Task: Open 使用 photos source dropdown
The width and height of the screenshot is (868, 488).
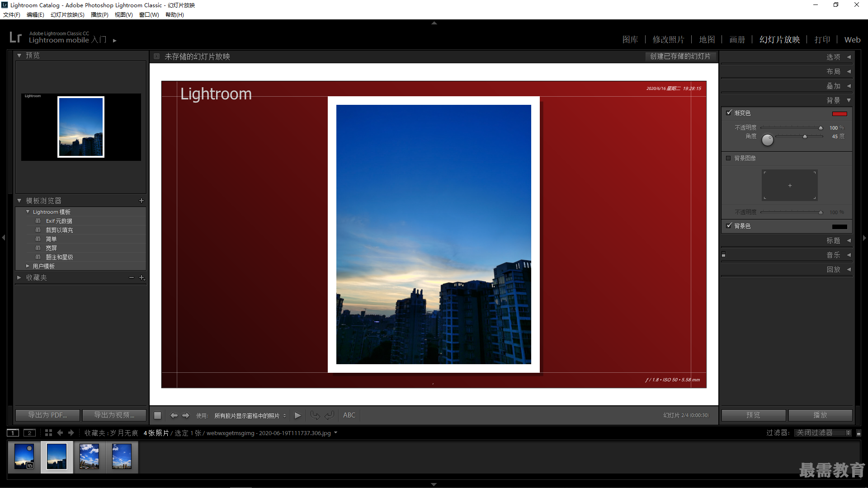Action: 250,416
